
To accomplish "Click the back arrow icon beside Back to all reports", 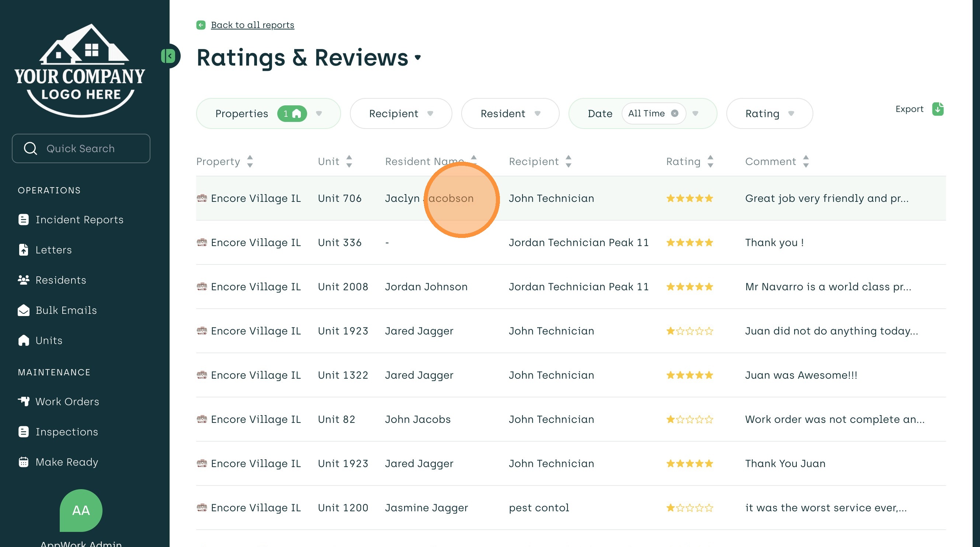I will click(x=201, y=25).
